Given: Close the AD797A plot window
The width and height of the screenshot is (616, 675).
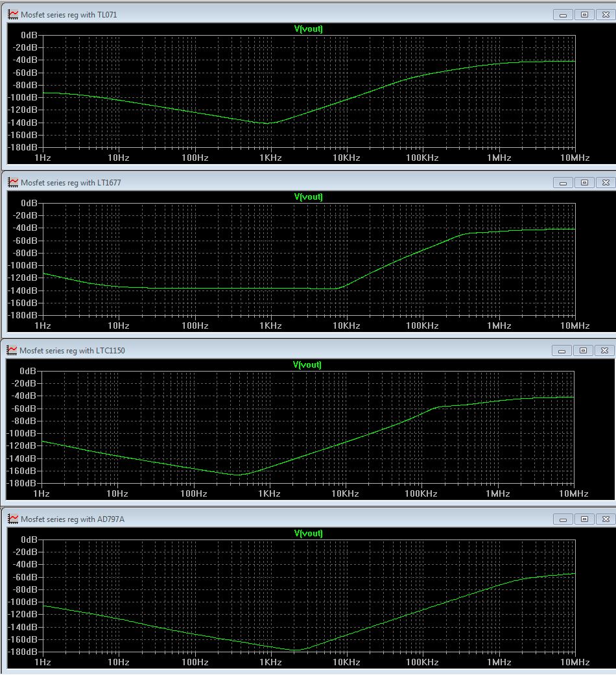Looking at the screenshot, I should 606,519.
